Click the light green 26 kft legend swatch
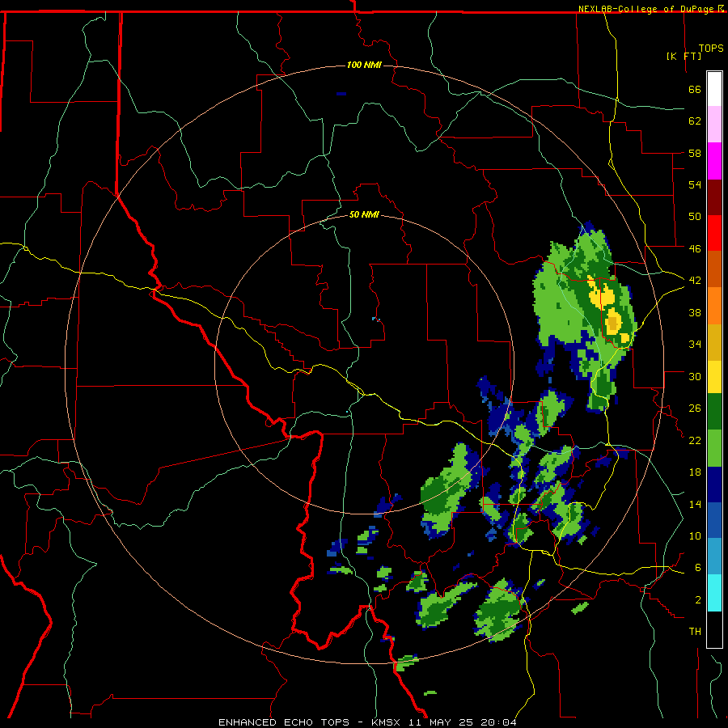The width and height of the screenshot is (728, 728). click(714, 448)
